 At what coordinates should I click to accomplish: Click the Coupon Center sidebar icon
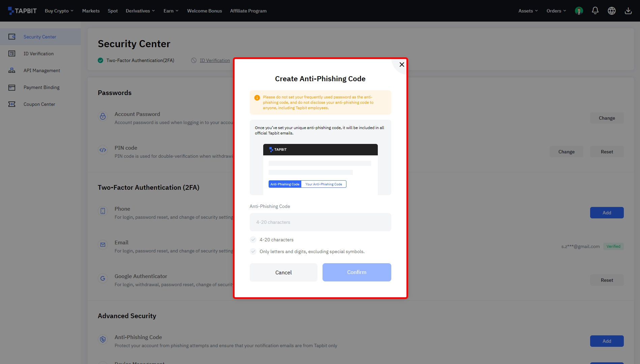pyautogui.click(x=12, y=104)
